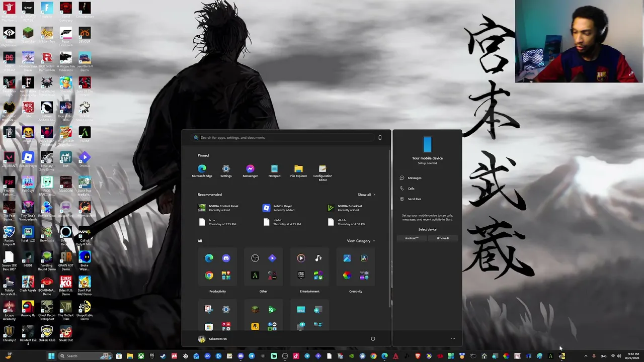Select the Escape Academy desktop shortcut

9,311
